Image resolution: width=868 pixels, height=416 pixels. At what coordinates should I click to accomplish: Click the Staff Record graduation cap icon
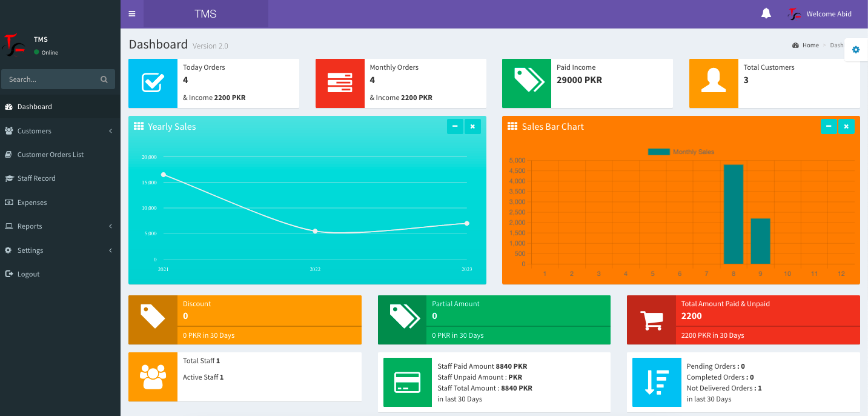click(x=8, y=178)
